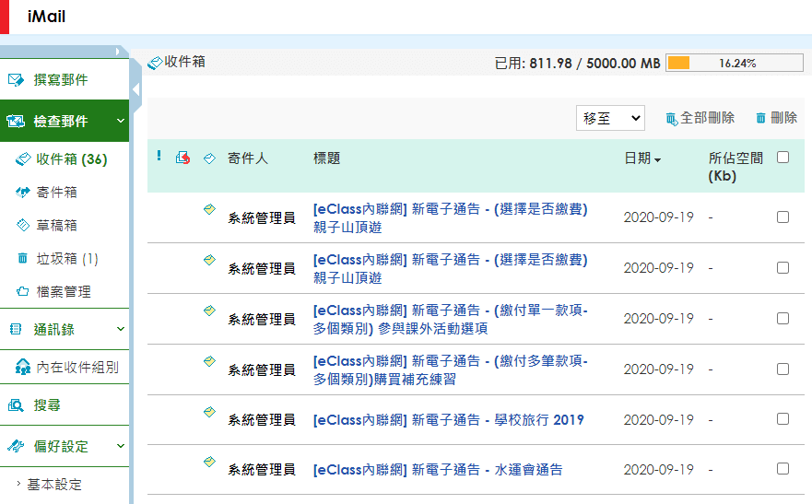Click the search magnifier icon in sidebar
812x504 pixels.
pyautogui.click(x=16, y=405)
